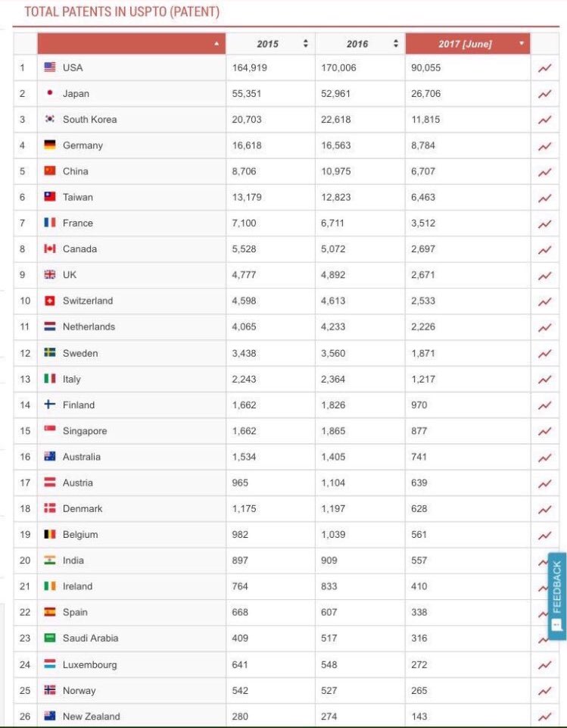Open trend chart icon for Japan
Screen dimensions: 567x728
click(x=544, y=94)
